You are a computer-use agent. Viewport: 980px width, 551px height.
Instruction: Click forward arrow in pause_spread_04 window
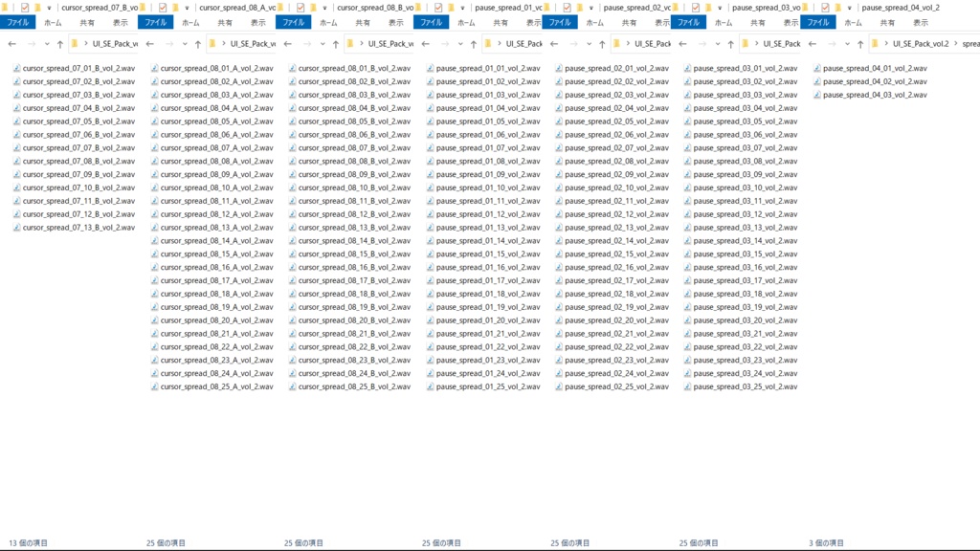point(832,44)
